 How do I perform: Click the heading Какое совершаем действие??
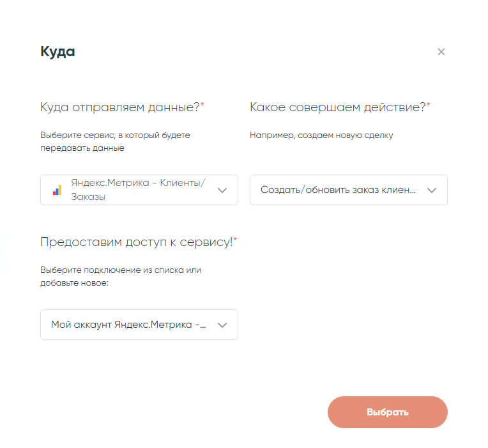(337, 107)
